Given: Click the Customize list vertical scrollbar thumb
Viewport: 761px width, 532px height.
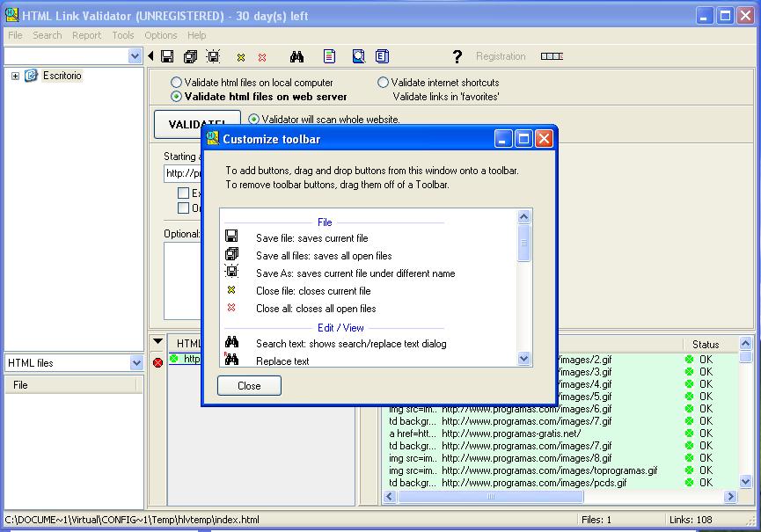Looking at the screenshot, I should tap(523, 243).
